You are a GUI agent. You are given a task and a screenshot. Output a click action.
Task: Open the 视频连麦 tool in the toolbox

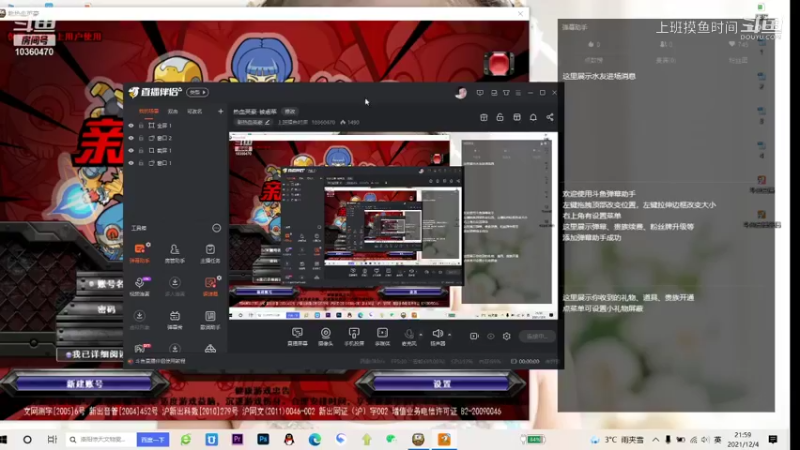[x=139, y=286]
